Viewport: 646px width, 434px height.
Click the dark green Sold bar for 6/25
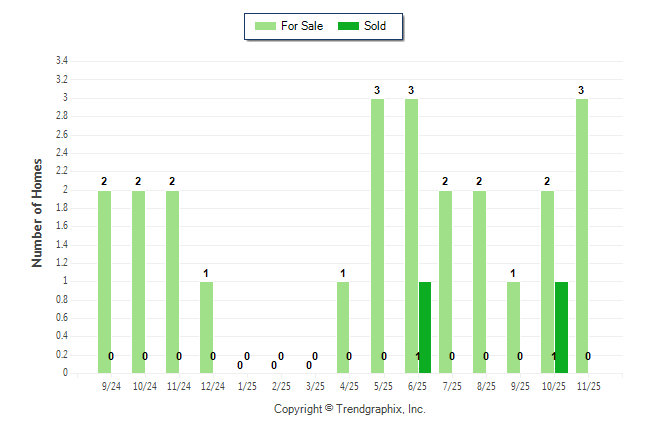[425, 327]
